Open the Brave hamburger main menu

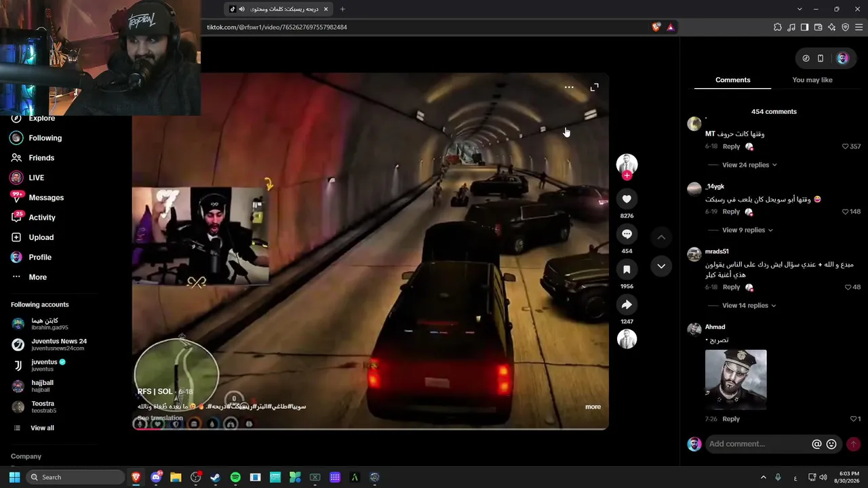point(859,27)
